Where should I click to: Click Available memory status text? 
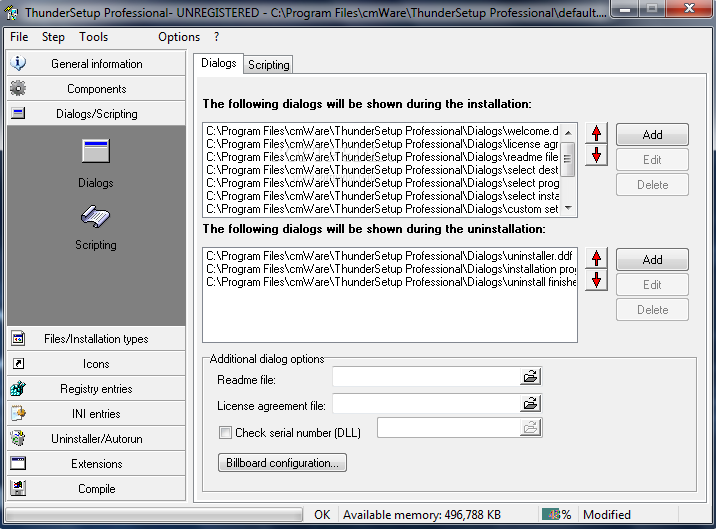pos(422,515)
